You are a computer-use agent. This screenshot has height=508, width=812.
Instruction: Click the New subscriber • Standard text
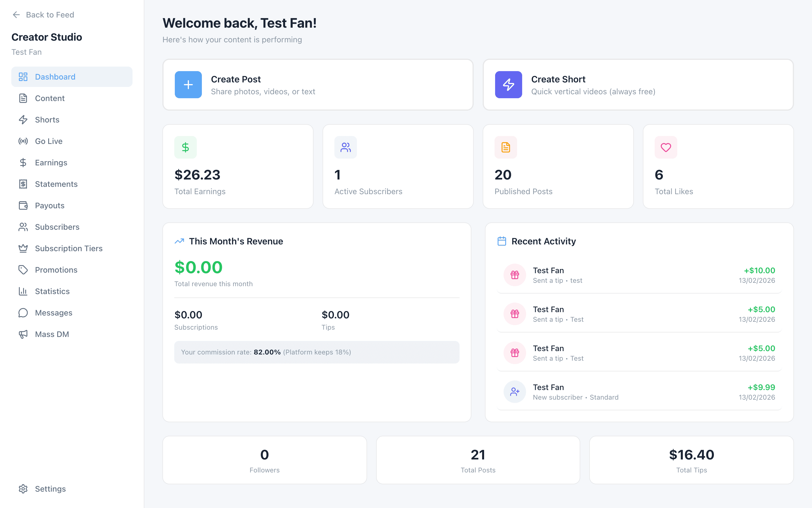[575, 397]
